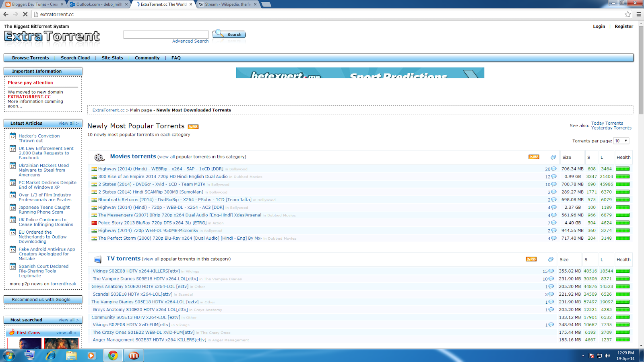Click the Login link
644x362 pixels.
tap(599, 26)
